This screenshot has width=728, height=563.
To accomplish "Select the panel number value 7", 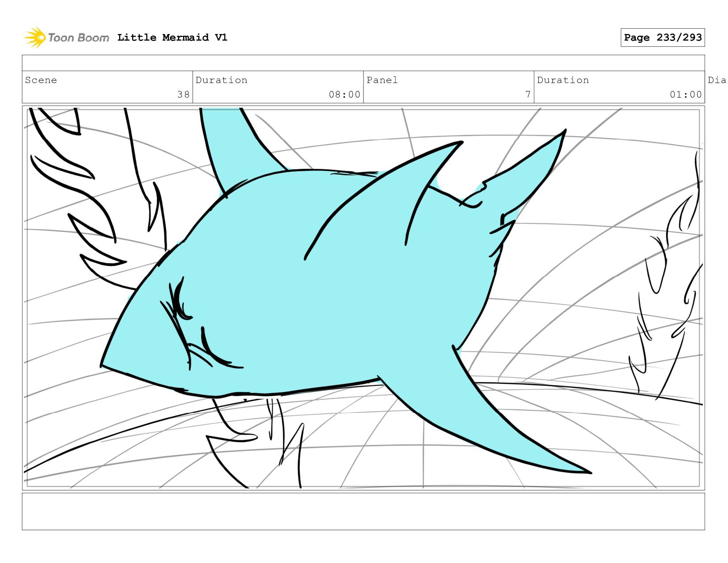I will [528, 94].
